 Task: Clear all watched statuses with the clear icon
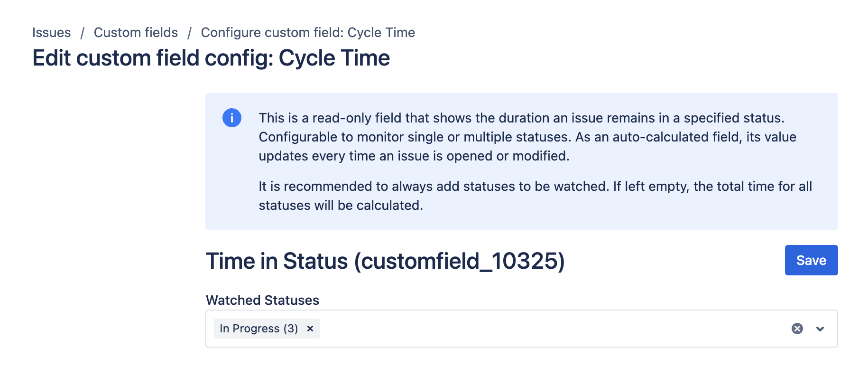click(x=797, y=328)
